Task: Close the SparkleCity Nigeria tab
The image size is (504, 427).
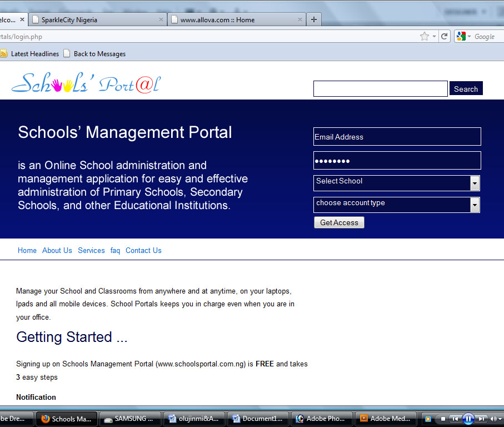Action: 161,19
